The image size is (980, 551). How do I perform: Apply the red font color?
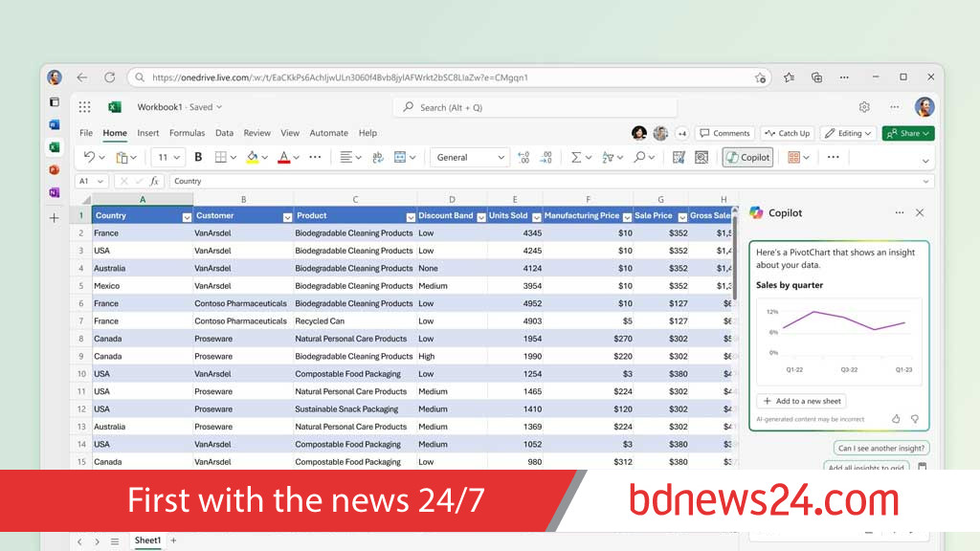click(x=283, y=158)
